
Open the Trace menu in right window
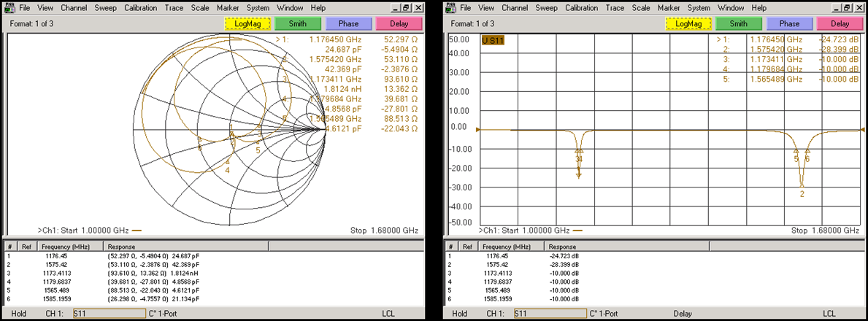[x=615, y=8]
